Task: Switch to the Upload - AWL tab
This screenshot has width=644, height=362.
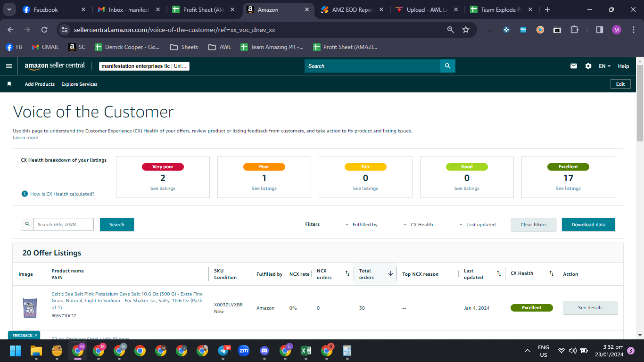Action: [x=427, y=9]
